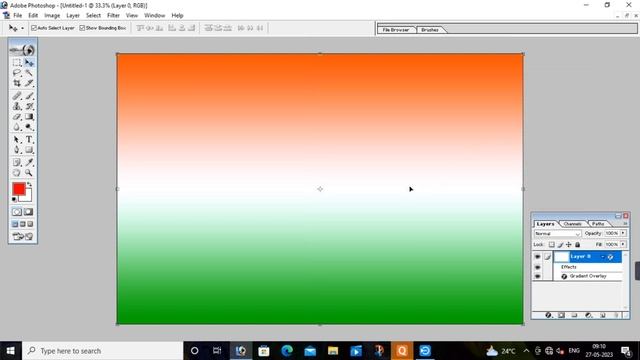Select the Eyedropper tool
This screenshot has width=640, height=360.
click(x=29, y=162)
